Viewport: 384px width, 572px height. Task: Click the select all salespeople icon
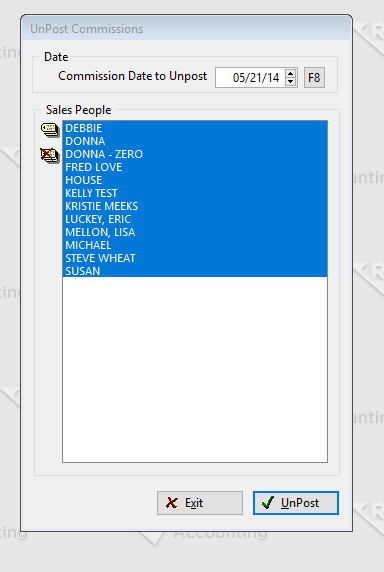tap(50, 130)
